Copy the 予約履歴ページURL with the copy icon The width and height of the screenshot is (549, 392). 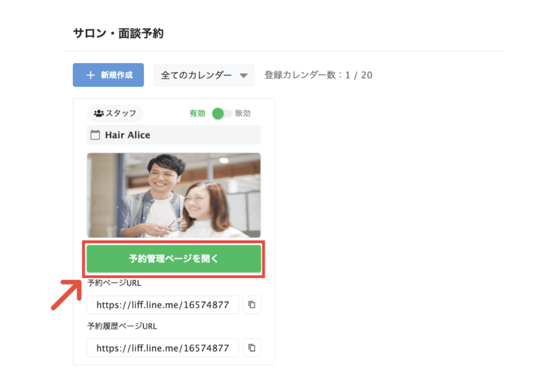tap(251, 348)
